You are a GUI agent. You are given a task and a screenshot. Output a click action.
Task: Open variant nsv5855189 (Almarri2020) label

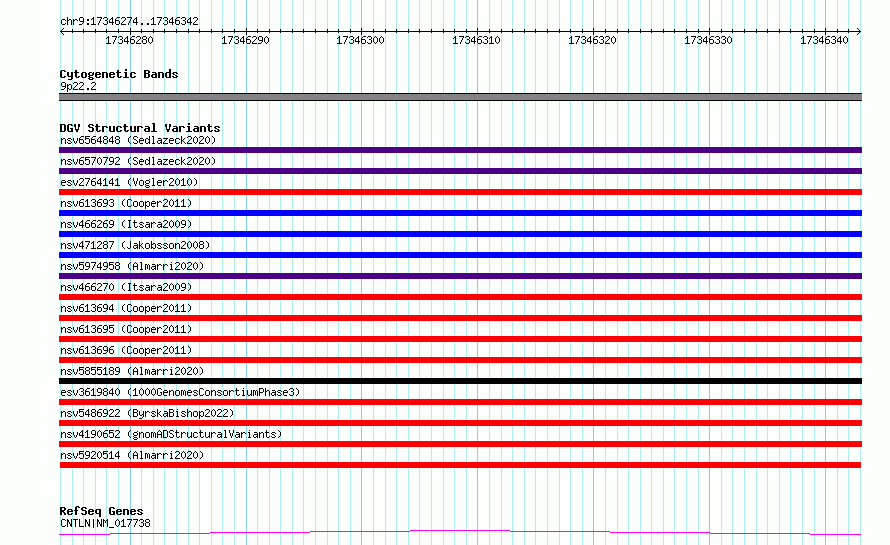(x=132, y=371)
